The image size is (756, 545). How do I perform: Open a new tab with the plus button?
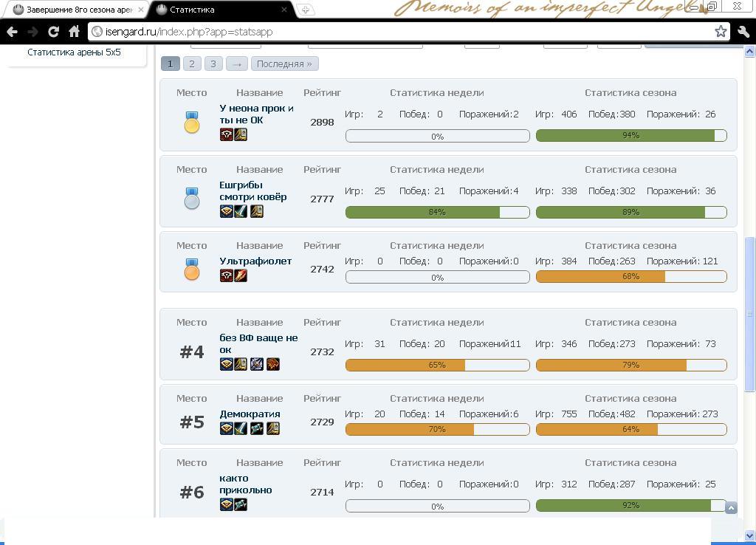(x=305, y=10)
